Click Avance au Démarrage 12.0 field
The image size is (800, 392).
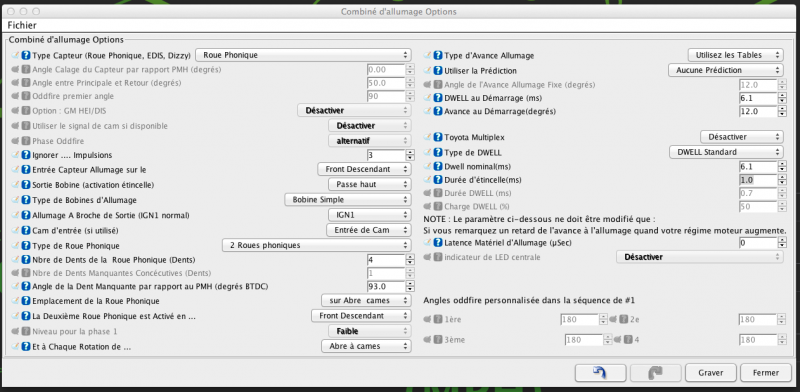[x=758, y=111]
